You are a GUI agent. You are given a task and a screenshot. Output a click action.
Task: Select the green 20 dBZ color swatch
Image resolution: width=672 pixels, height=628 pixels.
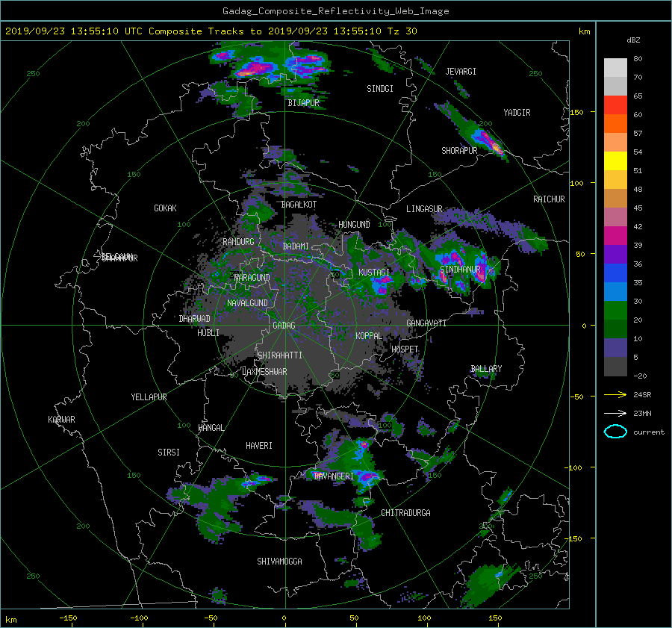click(x=615, y=311)
